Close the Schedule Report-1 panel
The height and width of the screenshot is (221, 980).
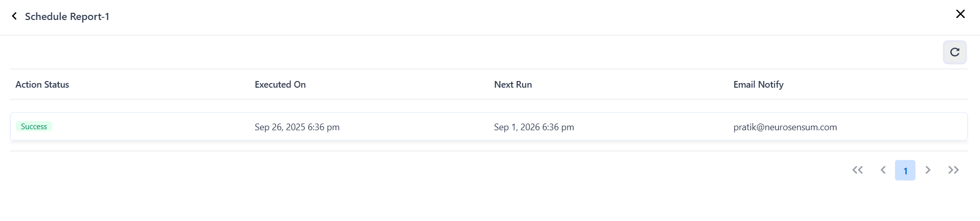(960, 14)
